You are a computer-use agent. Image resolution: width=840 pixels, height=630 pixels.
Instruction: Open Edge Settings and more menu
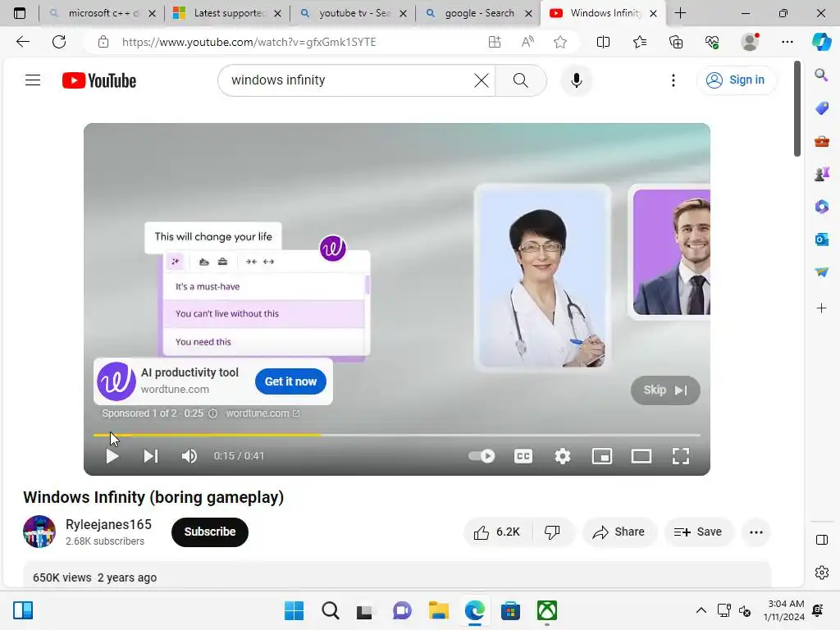787,42
